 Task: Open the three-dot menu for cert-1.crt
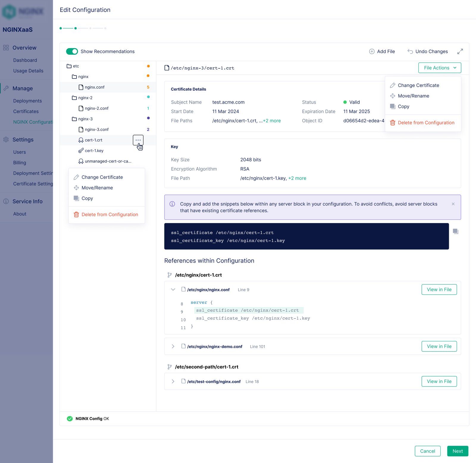coord(138,140)
